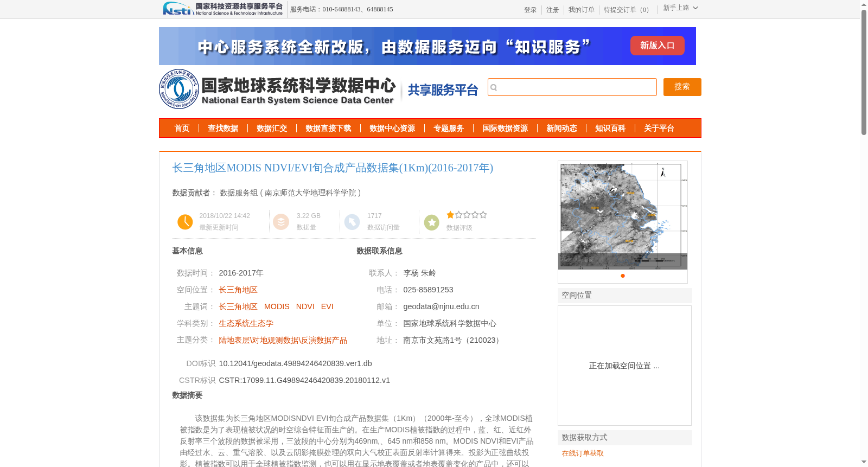868x467 pixels.
Task: Click the CSTR identifier value text
Action: [x=304, y=380]
